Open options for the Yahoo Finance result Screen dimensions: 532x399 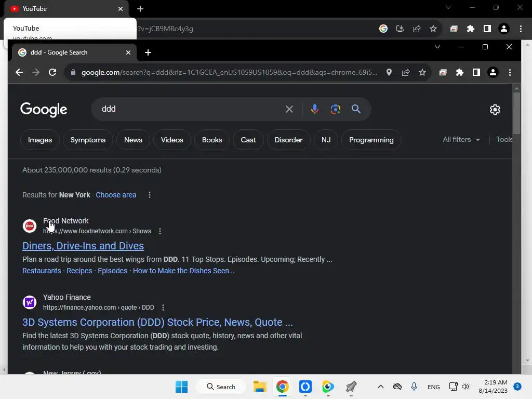click(x=163, y=308)
